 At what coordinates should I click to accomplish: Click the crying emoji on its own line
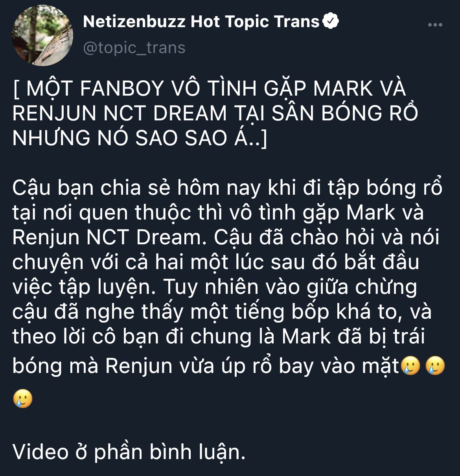pos(22,398)
